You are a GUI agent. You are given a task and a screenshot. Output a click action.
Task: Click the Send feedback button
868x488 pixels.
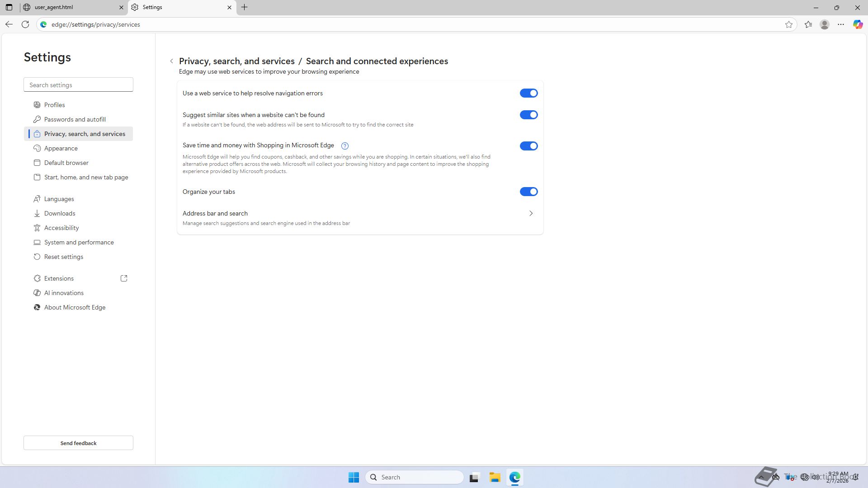pos(78,443)
